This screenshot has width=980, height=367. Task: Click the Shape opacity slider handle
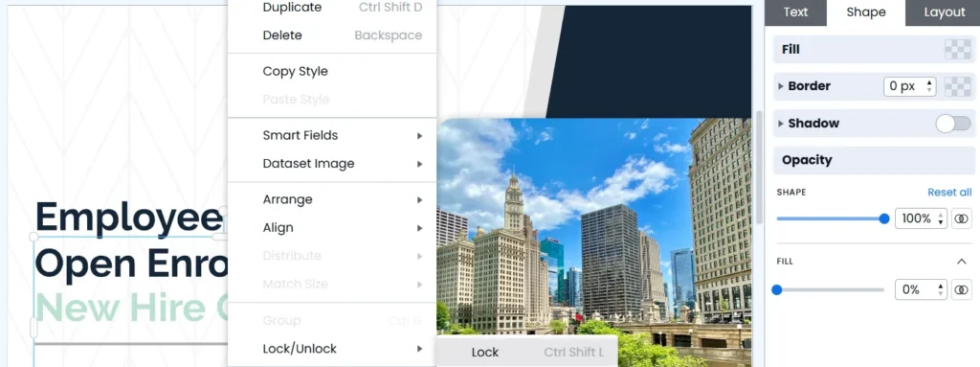pyautogui.click(x=883, y=218)
